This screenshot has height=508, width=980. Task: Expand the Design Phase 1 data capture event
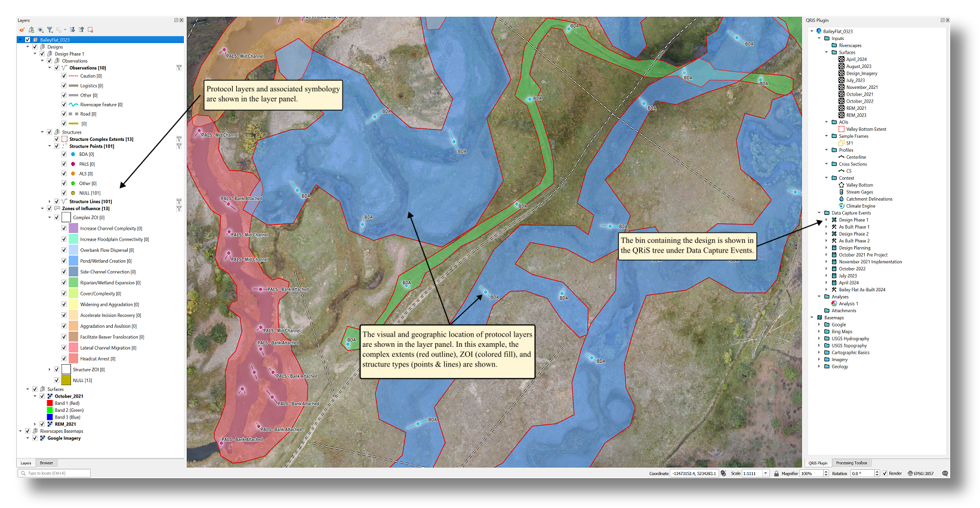[827, 220]
